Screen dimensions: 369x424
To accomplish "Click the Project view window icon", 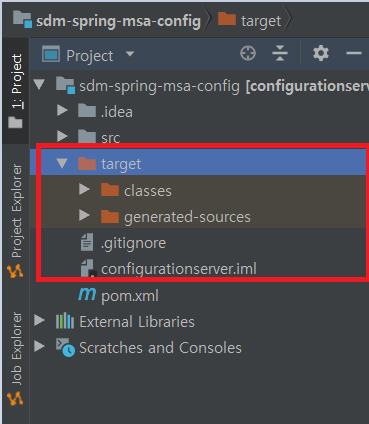I will [51, 54].
